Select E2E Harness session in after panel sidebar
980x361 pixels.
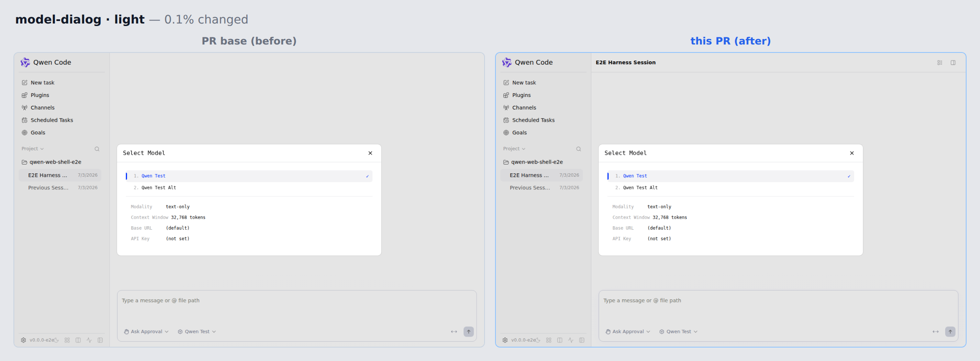pos(542,175)
